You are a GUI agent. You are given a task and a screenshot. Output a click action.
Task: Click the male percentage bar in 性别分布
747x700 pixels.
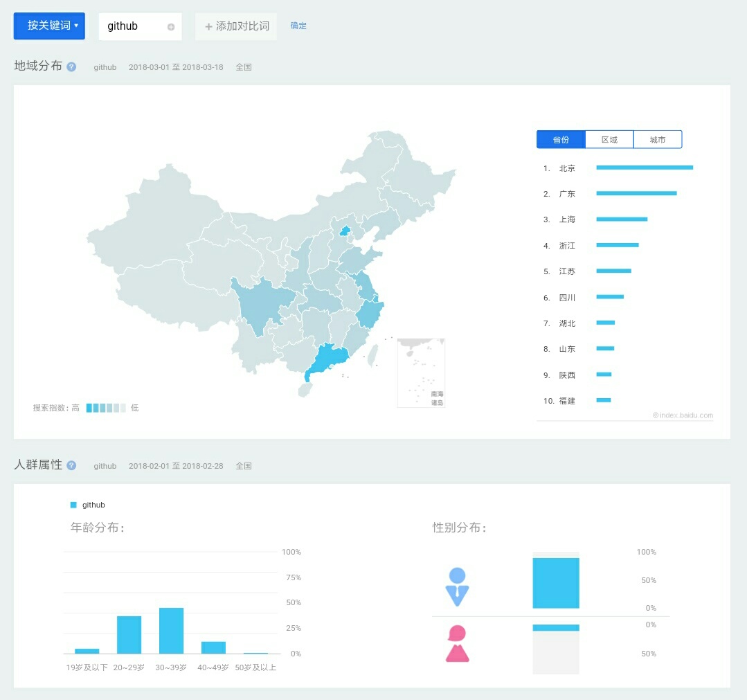pos(555,583)
